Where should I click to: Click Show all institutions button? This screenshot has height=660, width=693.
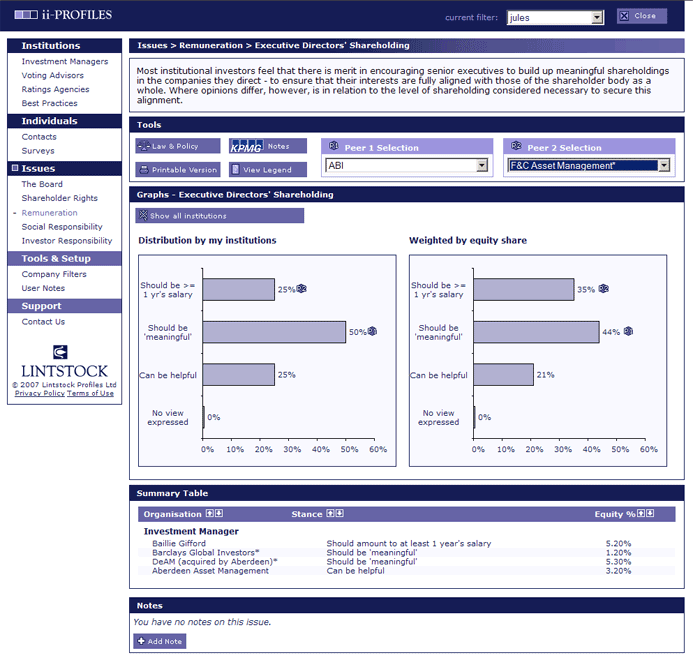click(220, 216)
